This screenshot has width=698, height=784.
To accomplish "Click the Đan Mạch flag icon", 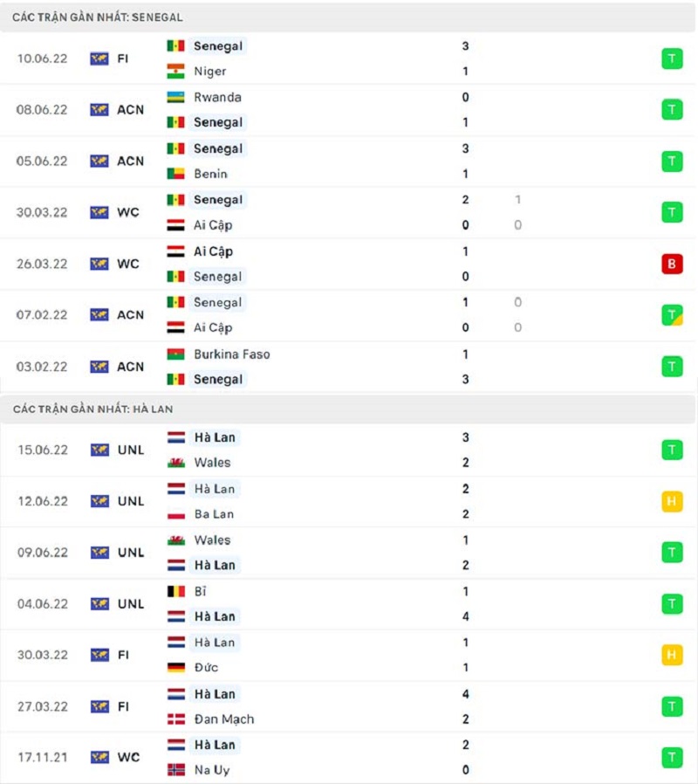I will click(x=177, y=719).
